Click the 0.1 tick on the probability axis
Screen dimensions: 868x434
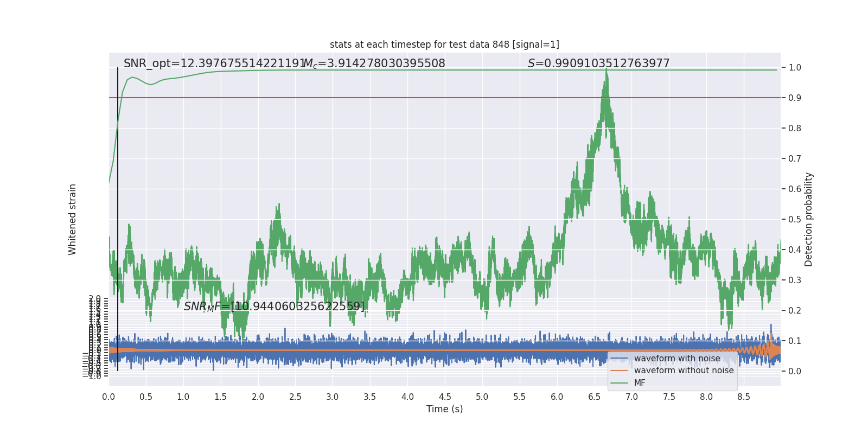click(x=795, y=341)
